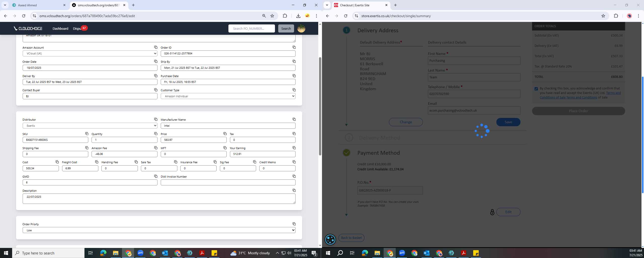Screen dimensions: 644x258
Task: Open the Dashboard menu item
Action: tap(60, 28)
